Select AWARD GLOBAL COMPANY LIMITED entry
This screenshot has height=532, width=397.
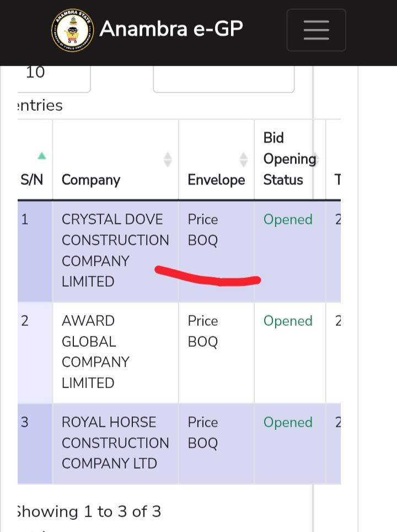pyautogui.click(x=95, y=352)
